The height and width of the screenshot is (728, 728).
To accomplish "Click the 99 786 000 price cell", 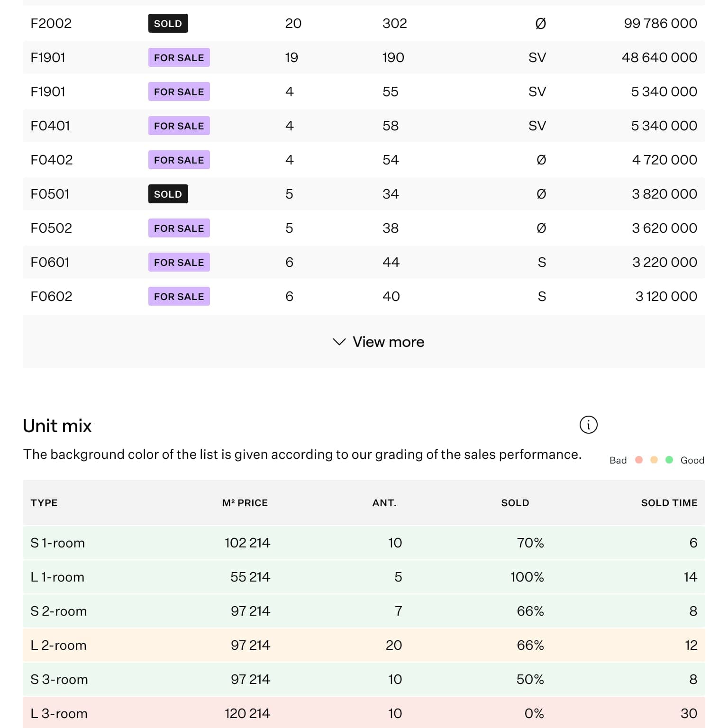I will (x=660, y=23).
